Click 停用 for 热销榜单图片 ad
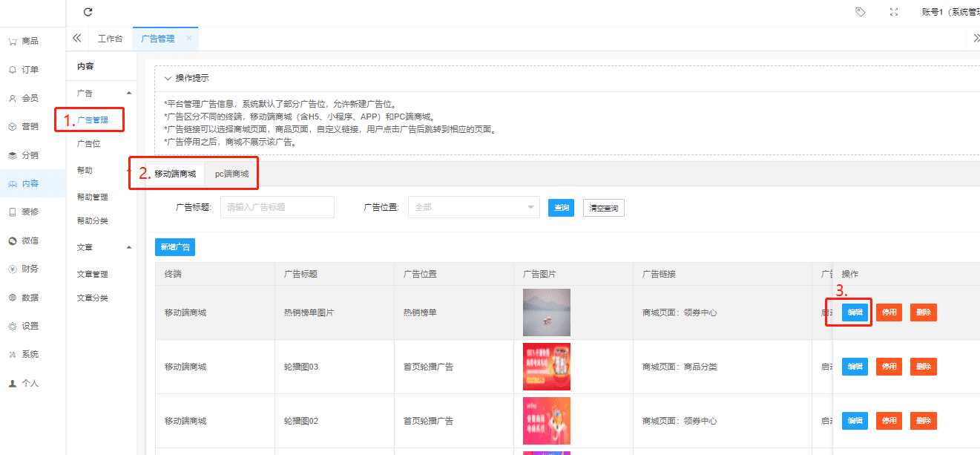This screenshot has width=980, height=455. [x=889, y=312]
